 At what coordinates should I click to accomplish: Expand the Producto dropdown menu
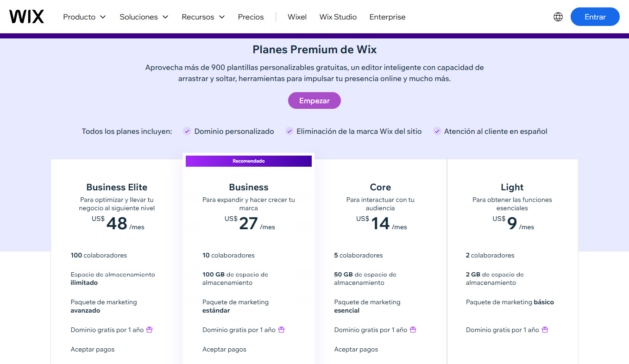85,17
